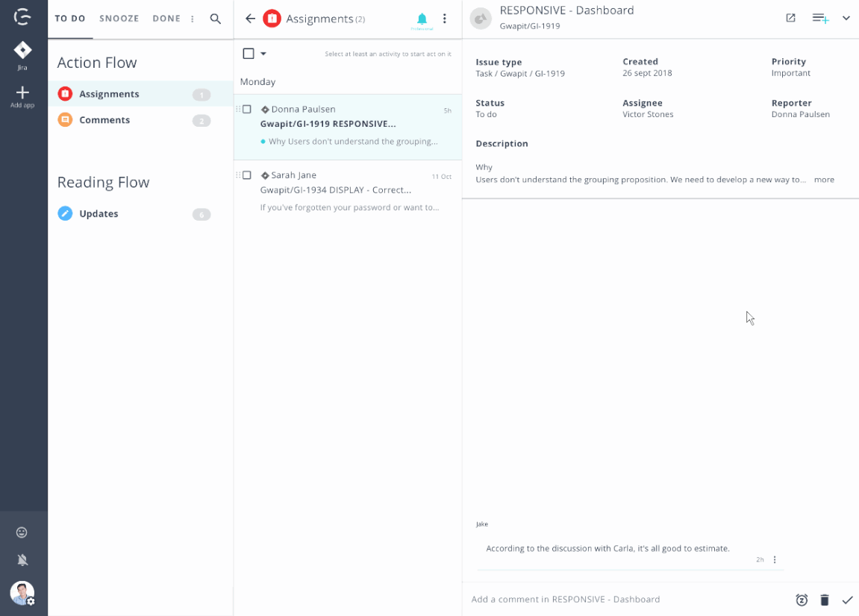Click the Assignments count badge
Image resolution: width=859 pixels, height=616 pixels.
pyautogui.click(x=202, y=95)
